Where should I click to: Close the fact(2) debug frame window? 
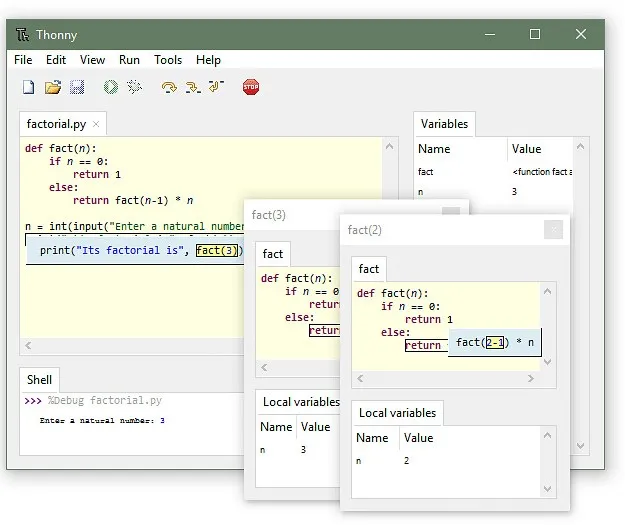553,230
